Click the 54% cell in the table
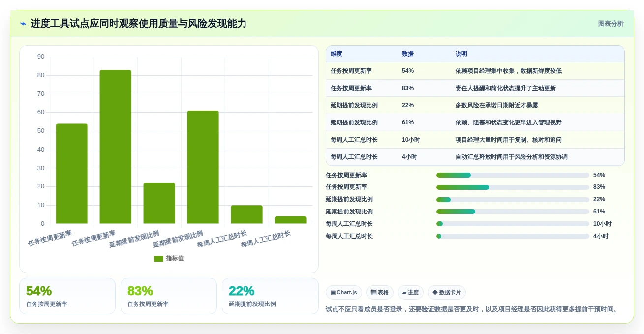The image size is (644, 334). pos(408,71)
